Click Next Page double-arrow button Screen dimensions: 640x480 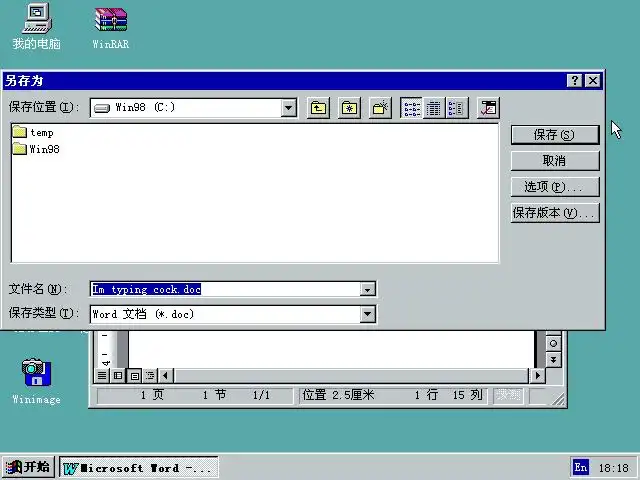pos(553,360)
